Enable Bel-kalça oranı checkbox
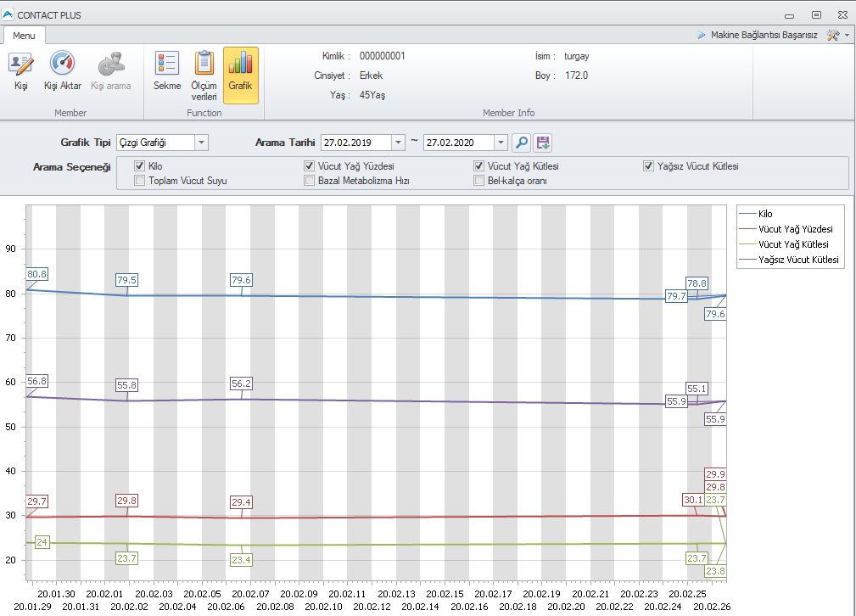Image resolution: width=856 pixels, height=616 pixels. coord(479,181)
